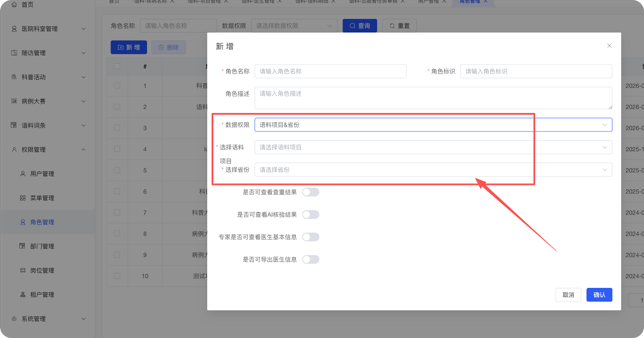Click the 科普活动 sidebar icon

click(14, 77)
